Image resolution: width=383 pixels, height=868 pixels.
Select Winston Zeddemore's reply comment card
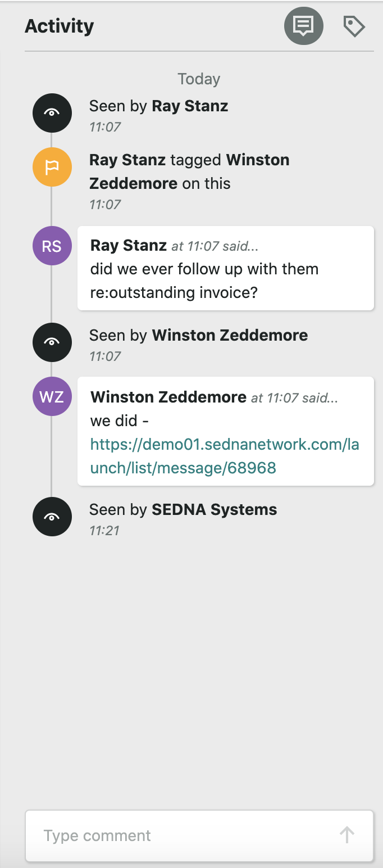tap(226, 431)
